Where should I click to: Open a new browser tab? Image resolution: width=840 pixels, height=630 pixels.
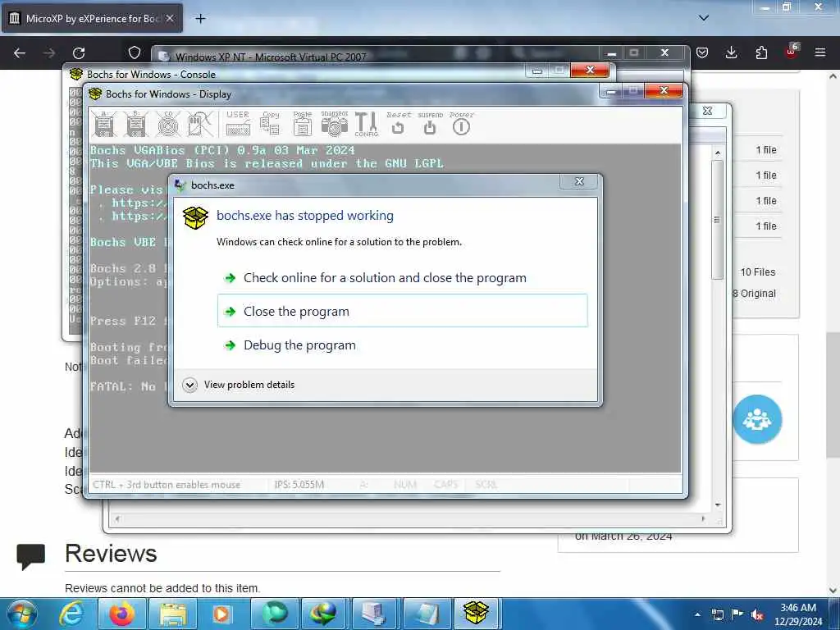pos(200,19)
